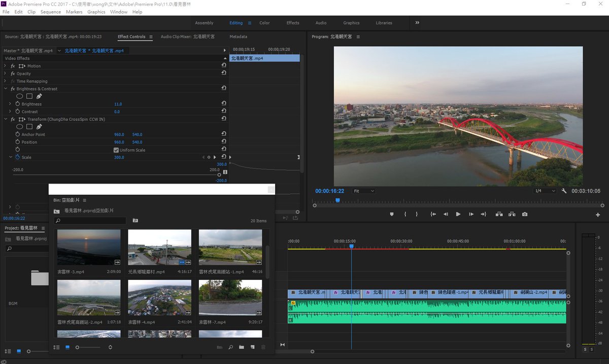Toggle animation stopwatch for Brightness

tap(17, 104)
